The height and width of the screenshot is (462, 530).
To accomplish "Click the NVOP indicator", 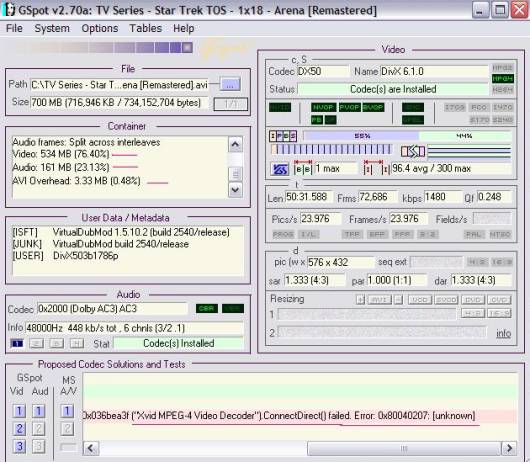I will (x=324, y=107).
